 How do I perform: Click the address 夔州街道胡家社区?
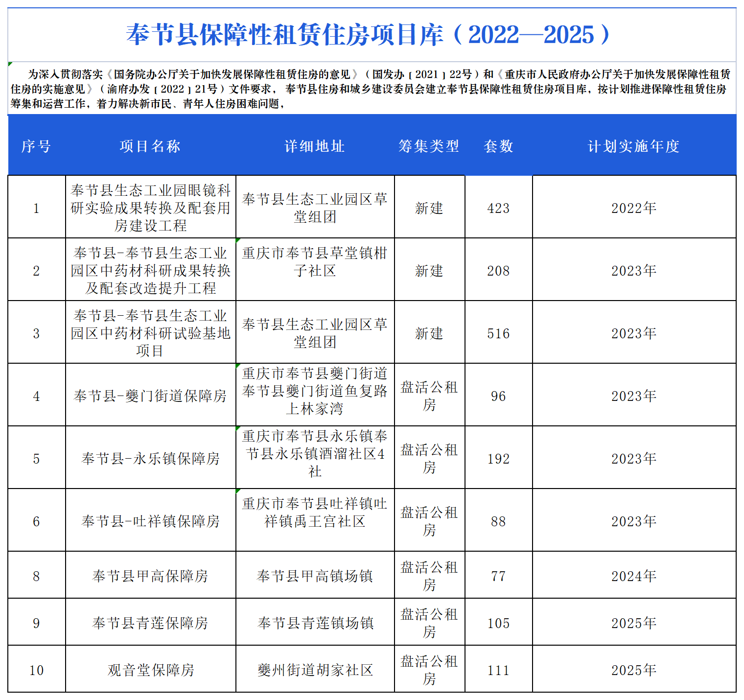pyautogui.click(x=315, y=670)
